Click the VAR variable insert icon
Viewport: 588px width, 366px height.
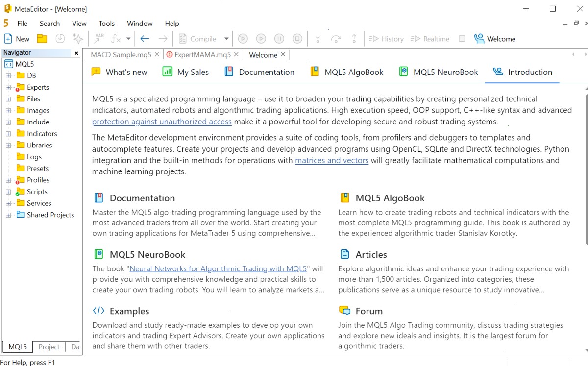(x=99, y=39)
